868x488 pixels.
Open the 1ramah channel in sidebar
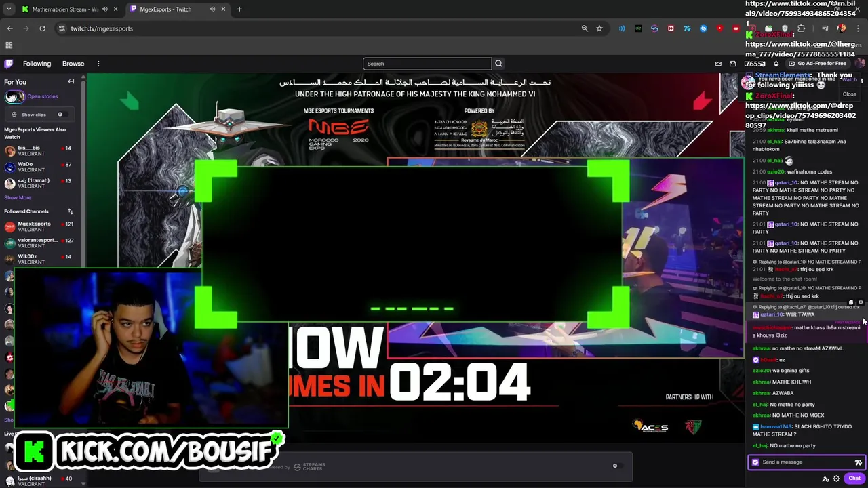pyautogui.click(x=41, y=183)
